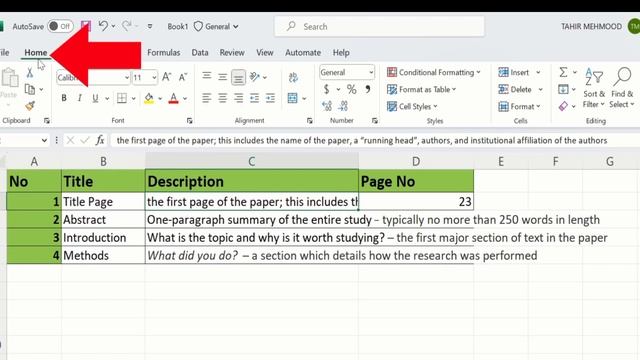Image resolution: width=640 pixels, height=360 pixels.
Task: Decrease font size with smaller A
Action: [x=182, y=77]
